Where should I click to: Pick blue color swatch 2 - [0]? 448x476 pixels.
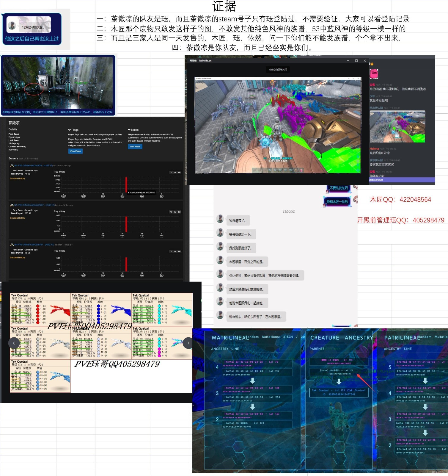click(98, 306)
